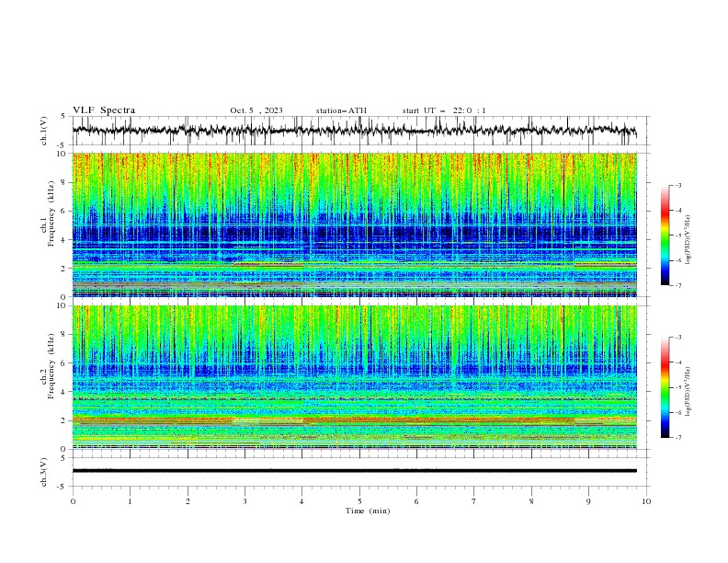Click the ch.1 waveform trace
Screen dimensions: 728x563
[x=354, y=130]
